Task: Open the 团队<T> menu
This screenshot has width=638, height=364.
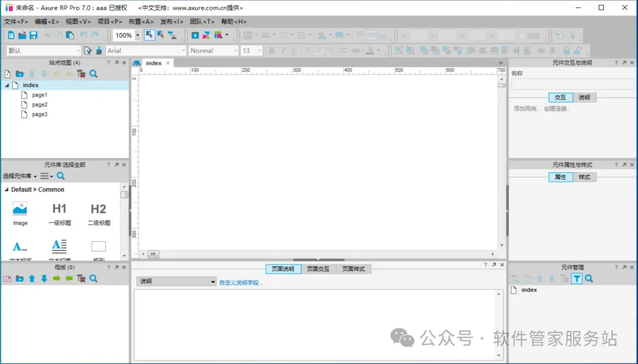Action: coord(202,21)
